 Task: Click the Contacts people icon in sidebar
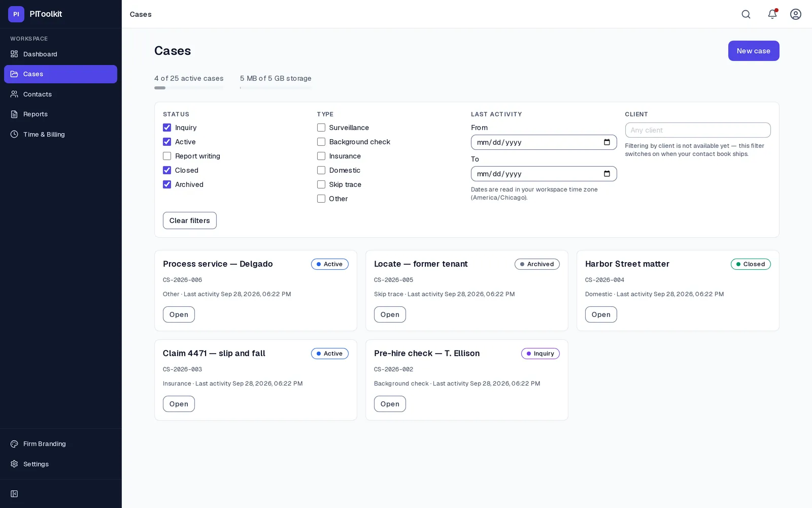(x=14, y=94)
